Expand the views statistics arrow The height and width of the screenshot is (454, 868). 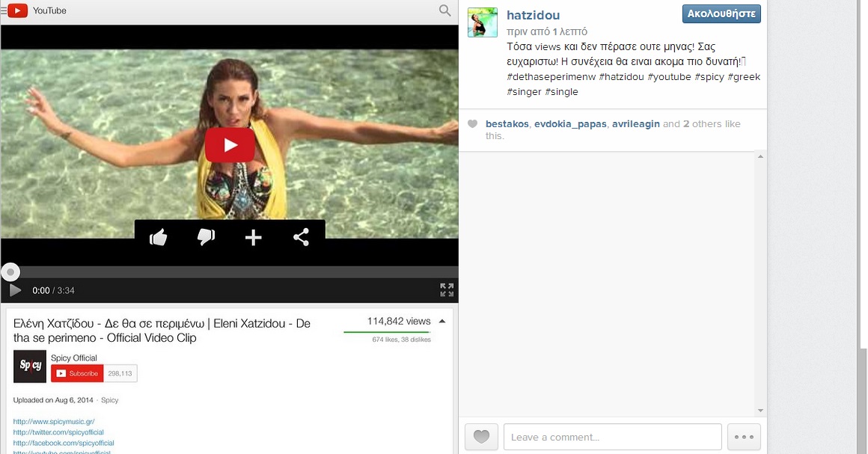point(442,322)
